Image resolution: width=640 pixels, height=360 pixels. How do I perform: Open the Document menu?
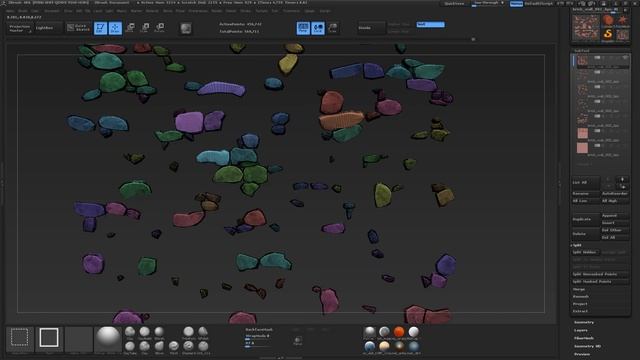pyautogui.click(x=52, y=11)
